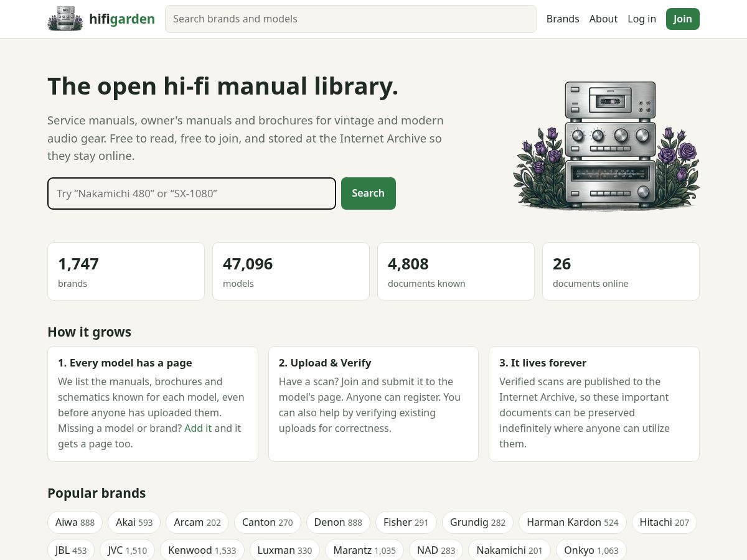This screenshot has height=560, width=747.
Task: Open the hifigarden home text link
Action: (122, 19)
